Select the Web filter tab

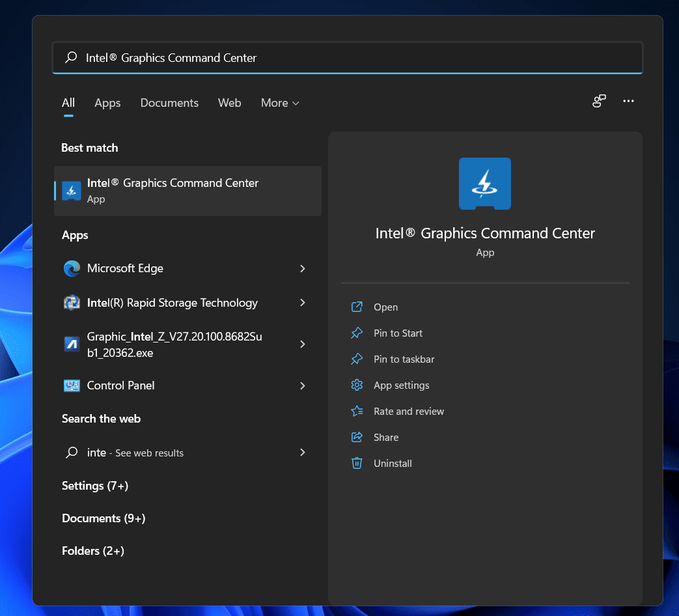click(230, 103)
